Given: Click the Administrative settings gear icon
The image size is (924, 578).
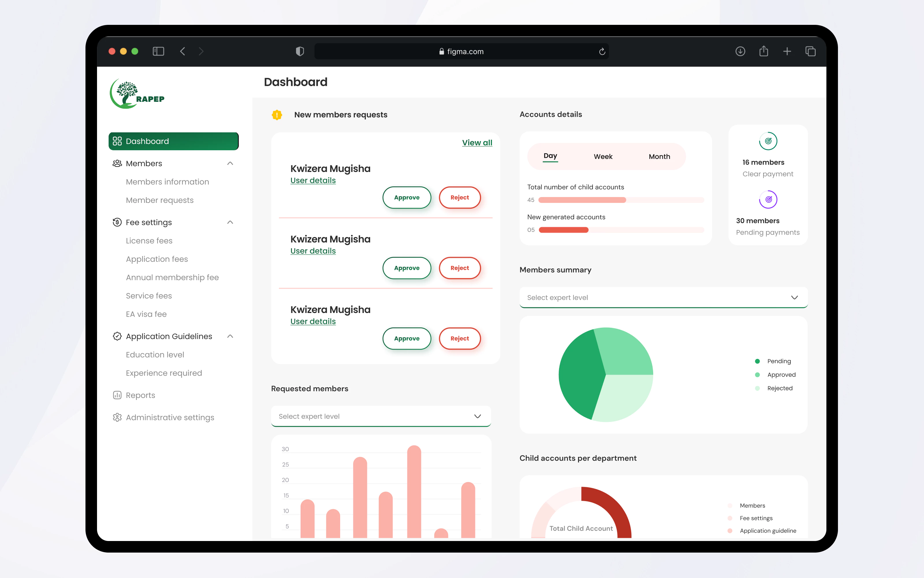Looking at the screenshot, I should click(x=117, y=417).
